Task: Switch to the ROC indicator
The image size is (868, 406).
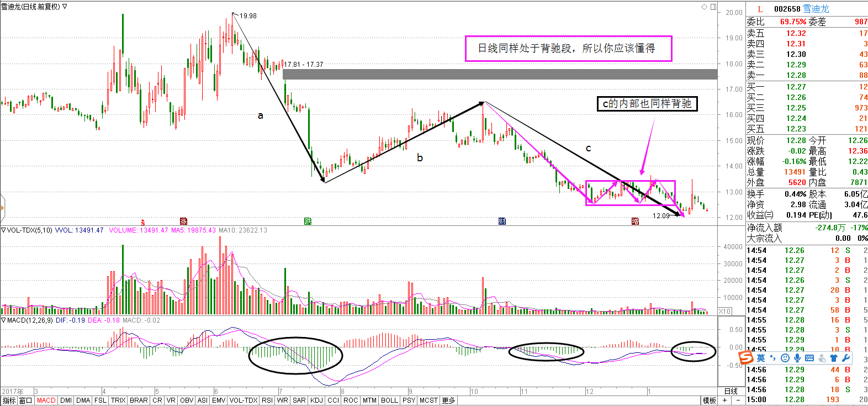Action: (351, 400)
